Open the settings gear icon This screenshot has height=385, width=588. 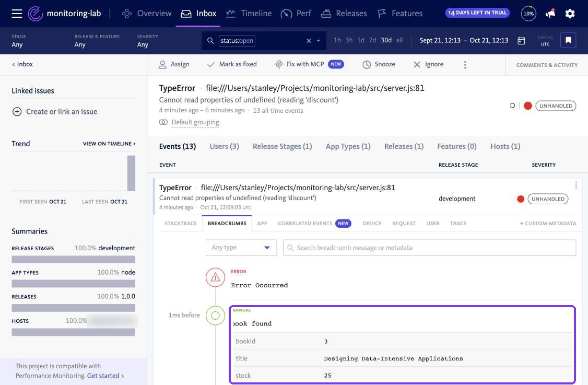tap(570, 14)
